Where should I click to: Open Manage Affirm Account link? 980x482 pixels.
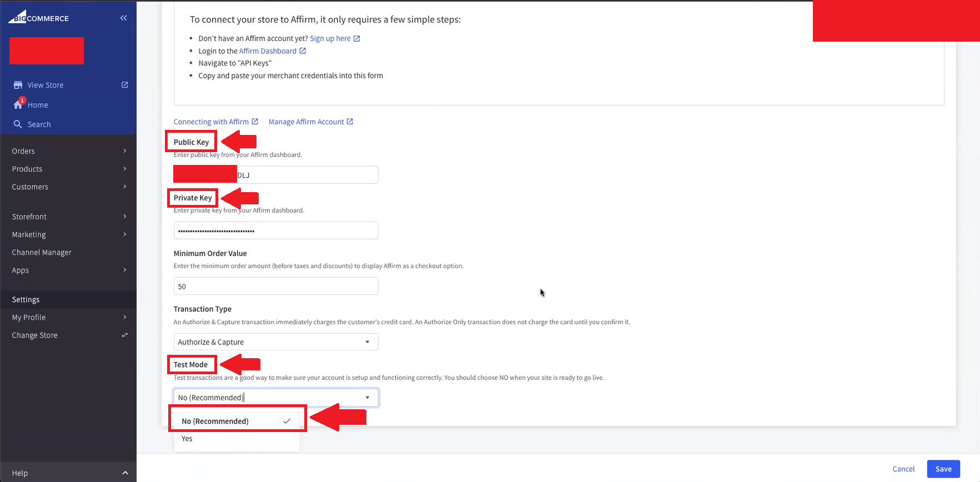click(x=306, y=122)
